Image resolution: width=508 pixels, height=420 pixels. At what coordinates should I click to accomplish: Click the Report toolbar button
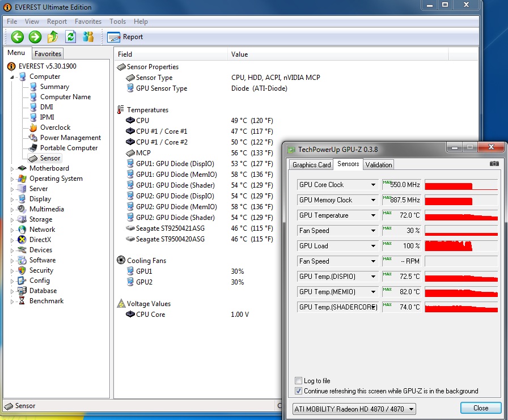tap(125, 37)
